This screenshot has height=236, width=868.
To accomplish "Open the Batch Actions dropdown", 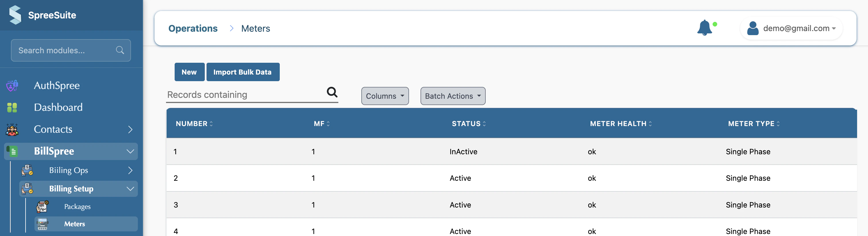I will click(453, 96).
